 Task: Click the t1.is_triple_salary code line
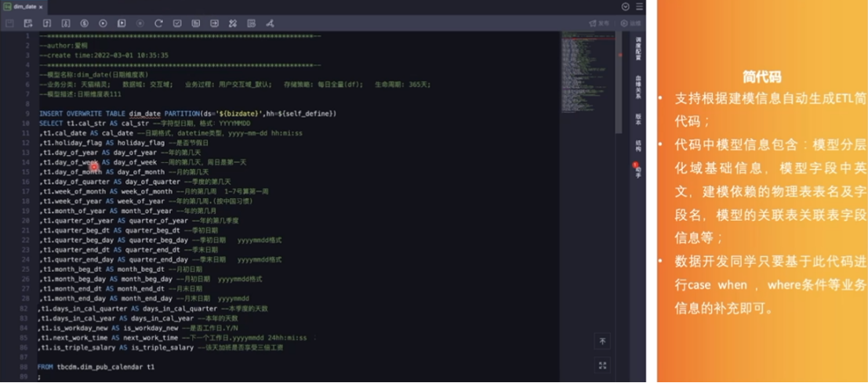coord(160,348)
